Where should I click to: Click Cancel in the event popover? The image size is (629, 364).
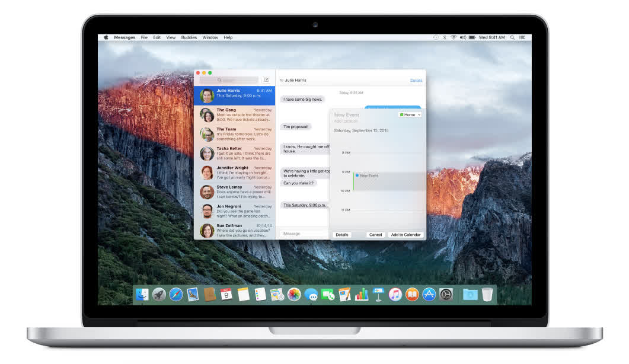pos(375,235)
